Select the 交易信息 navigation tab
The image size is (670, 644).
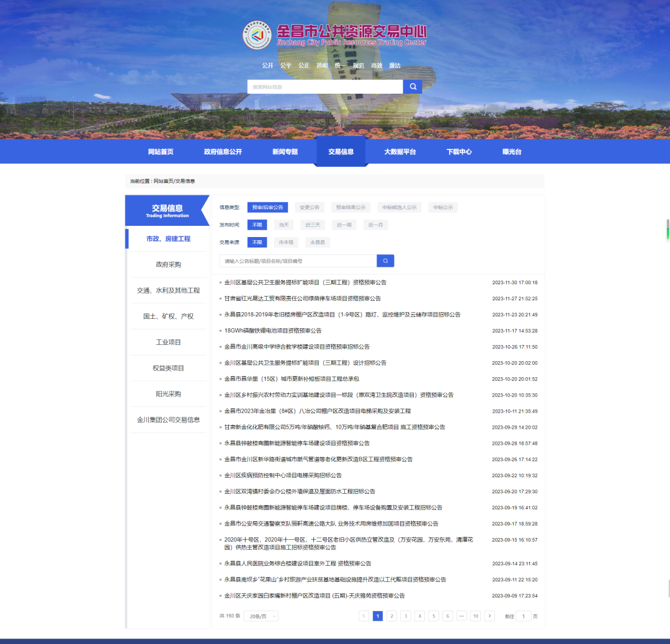341,152
